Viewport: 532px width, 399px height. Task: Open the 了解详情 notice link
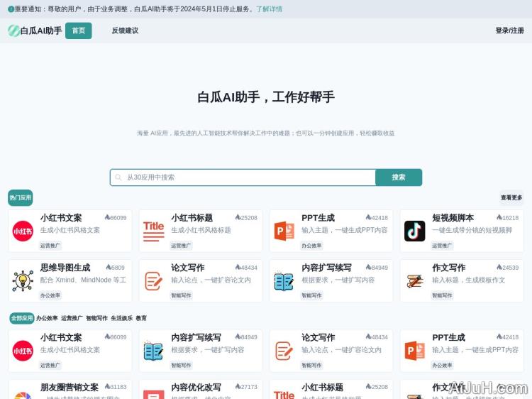pos(269,9)
